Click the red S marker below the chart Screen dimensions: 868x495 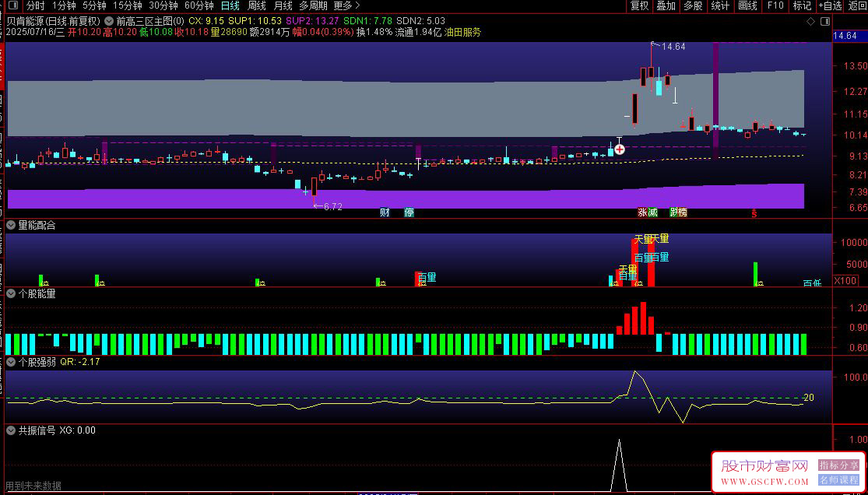754,213
